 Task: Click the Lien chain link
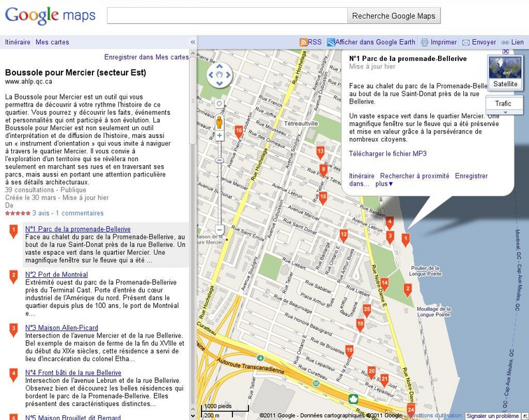(x=512, y=42)
